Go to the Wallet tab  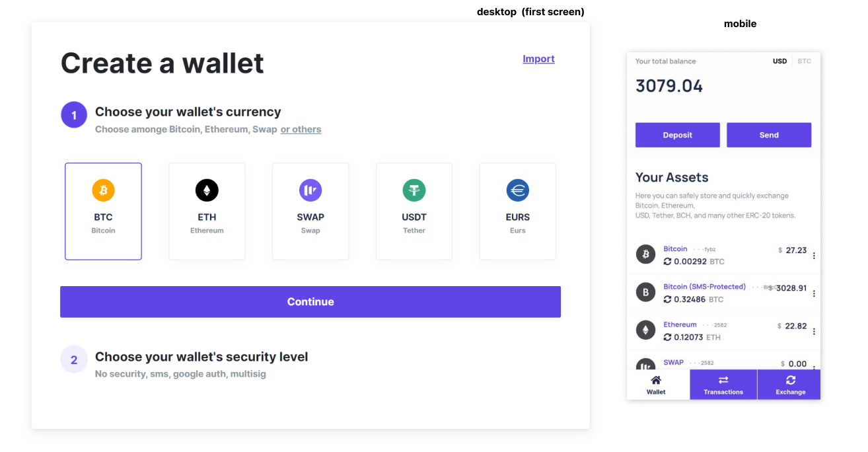pyautogui.click(x=656, y=385)
